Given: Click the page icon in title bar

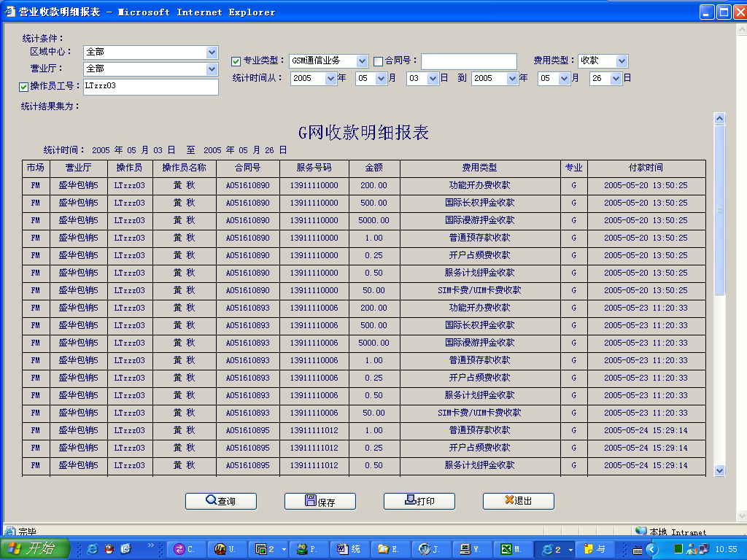Looking at the screenshot, I should [x=9, y=12].
